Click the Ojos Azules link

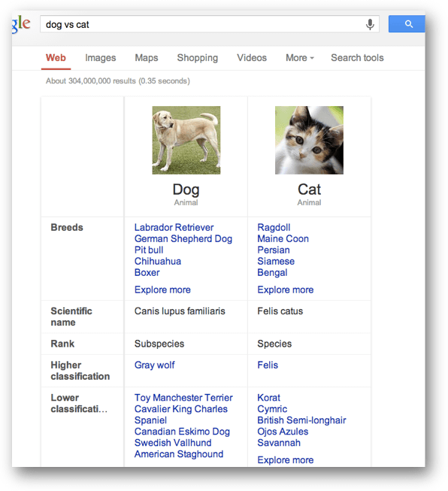coord(283,432)
